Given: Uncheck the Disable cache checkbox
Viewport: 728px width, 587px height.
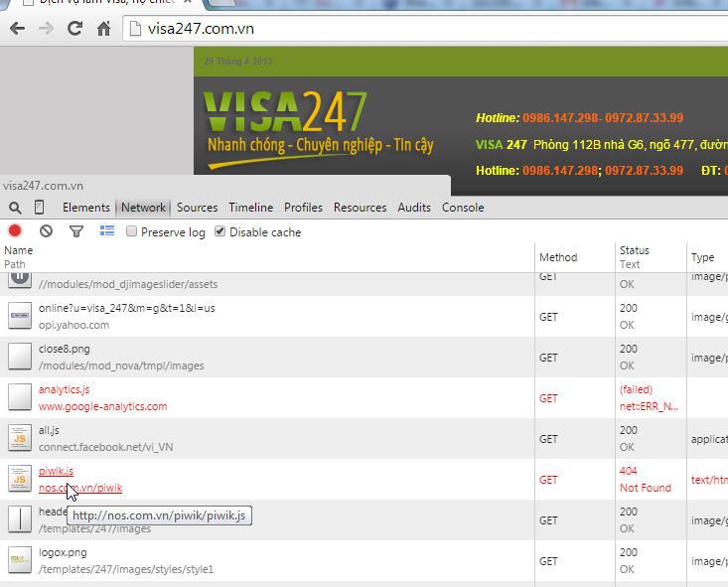Looking at the screenshot, I should (220, 232).
